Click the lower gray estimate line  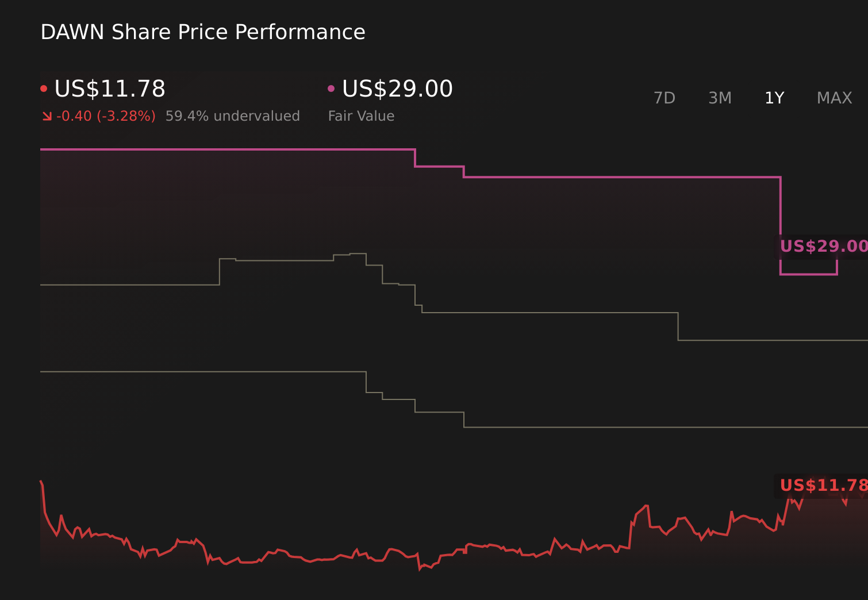575,428
